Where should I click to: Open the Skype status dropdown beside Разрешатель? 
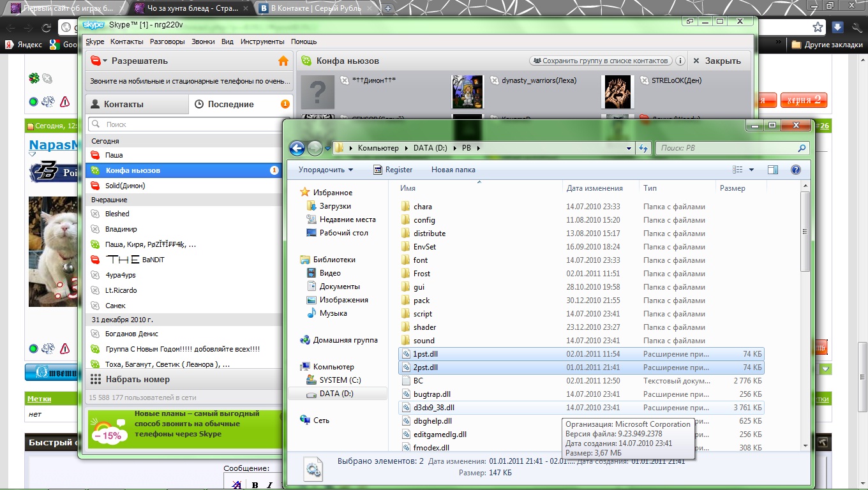coord(98,61)
